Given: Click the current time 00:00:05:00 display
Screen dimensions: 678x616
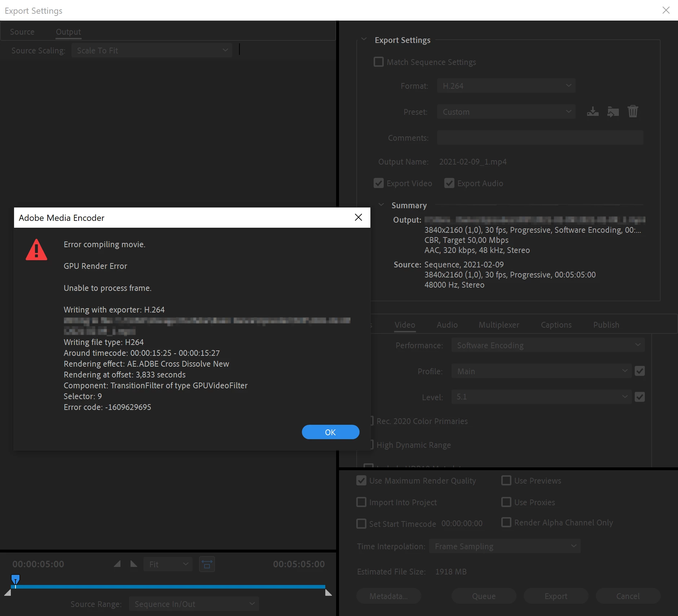Looking at the screenshot, I should [38, 564].
